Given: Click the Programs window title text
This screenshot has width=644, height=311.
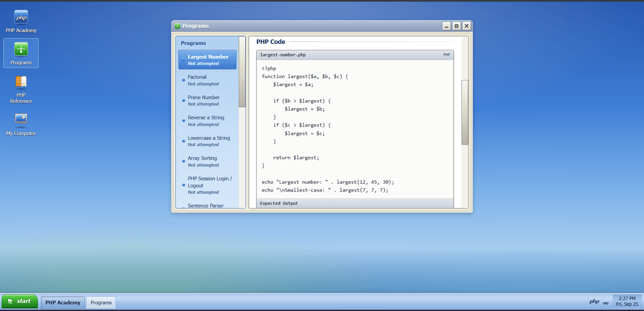Looking at the screenshot, I should [195, 26].
